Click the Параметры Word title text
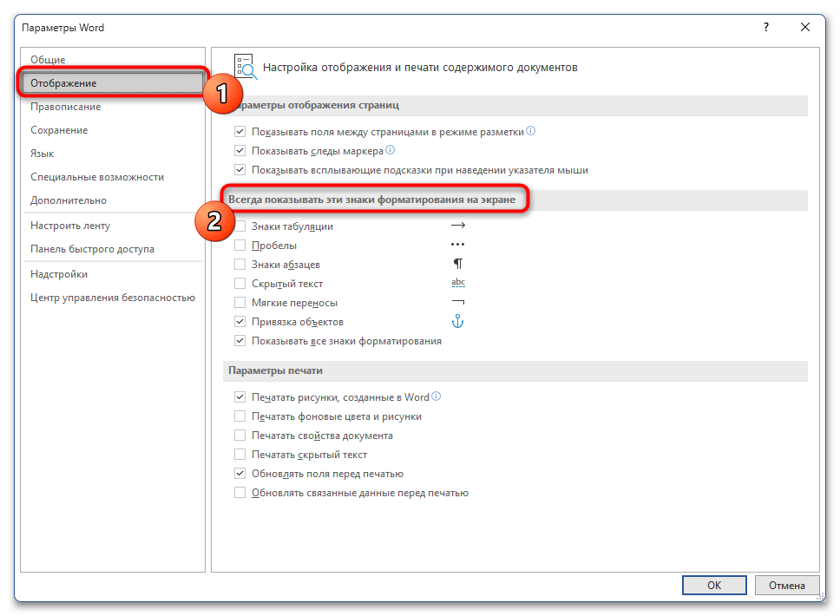The height and width of the screenshot is (616, 840). click(63, 28)
